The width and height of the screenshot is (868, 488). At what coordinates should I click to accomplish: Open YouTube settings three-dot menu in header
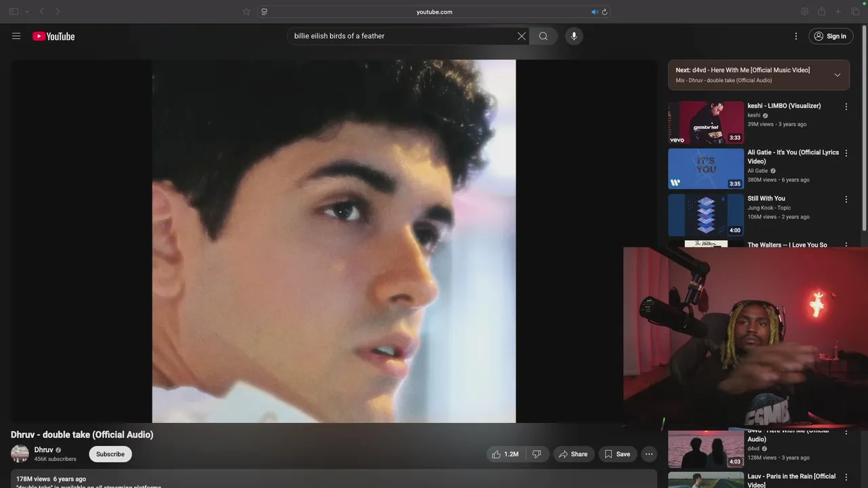(796, 36)
